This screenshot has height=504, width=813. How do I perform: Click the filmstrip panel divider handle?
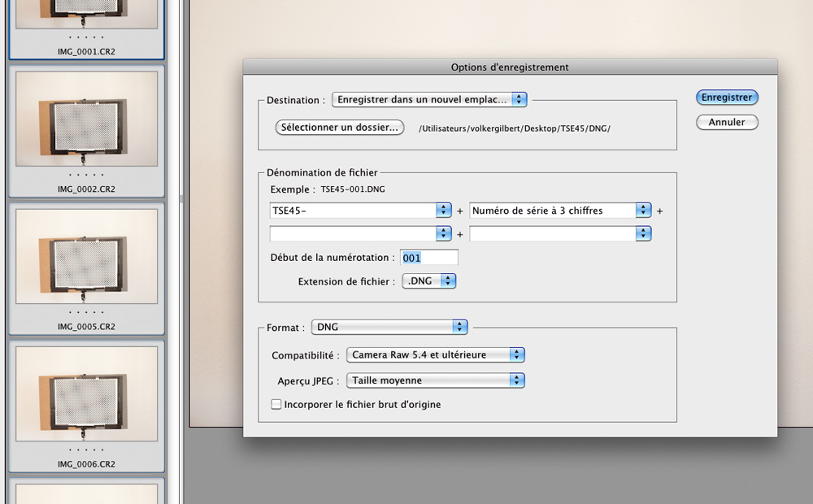(x=181, y=198)
